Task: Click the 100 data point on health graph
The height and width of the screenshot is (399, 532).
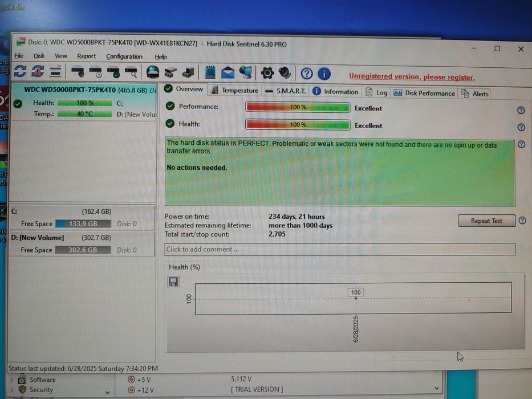Action: click(x=356, y=298)
